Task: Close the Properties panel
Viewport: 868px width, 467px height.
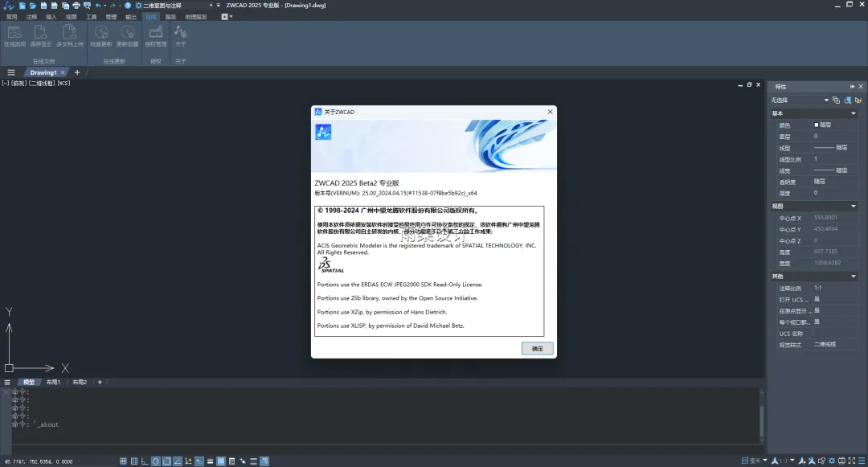Action: point(861,86)
